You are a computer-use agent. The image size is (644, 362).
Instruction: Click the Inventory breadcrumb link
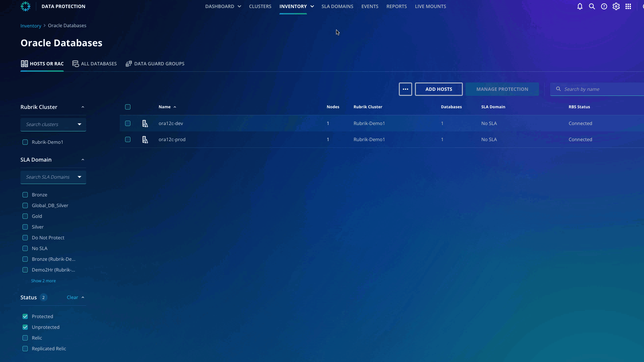coord(31,26)
